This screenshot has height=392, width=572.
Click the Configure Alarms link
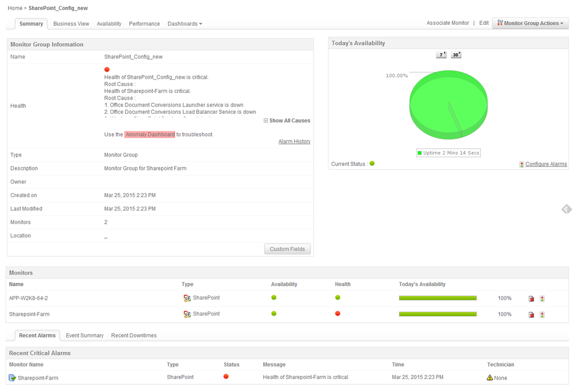546,164
